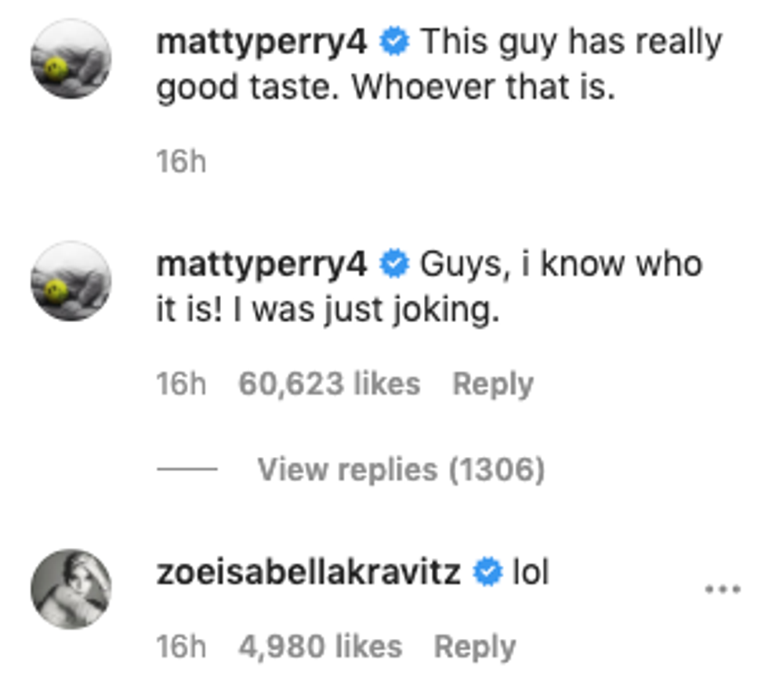This screenshot has height=700, width=768.
Task: Visit the zoeisabellakravitz username link
Action: coord(309,573)
